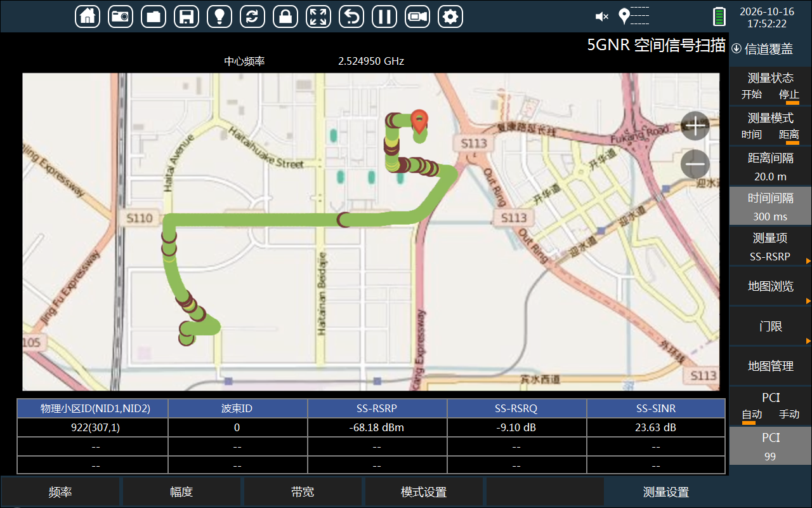812x508 pixels.
Task: Click the refresh arrows icon
Action: [x=252, y=17]
